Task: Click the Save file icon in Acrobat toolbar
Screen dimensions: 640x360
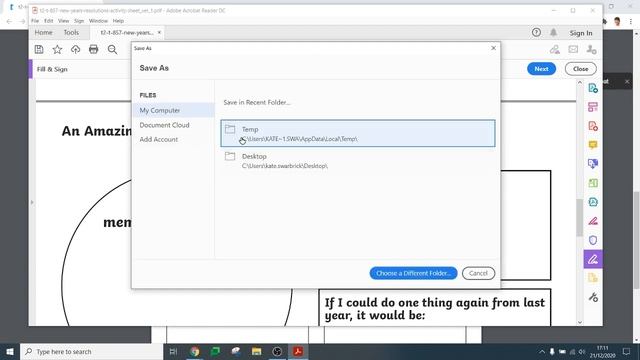Action: (x=39, y=49)
